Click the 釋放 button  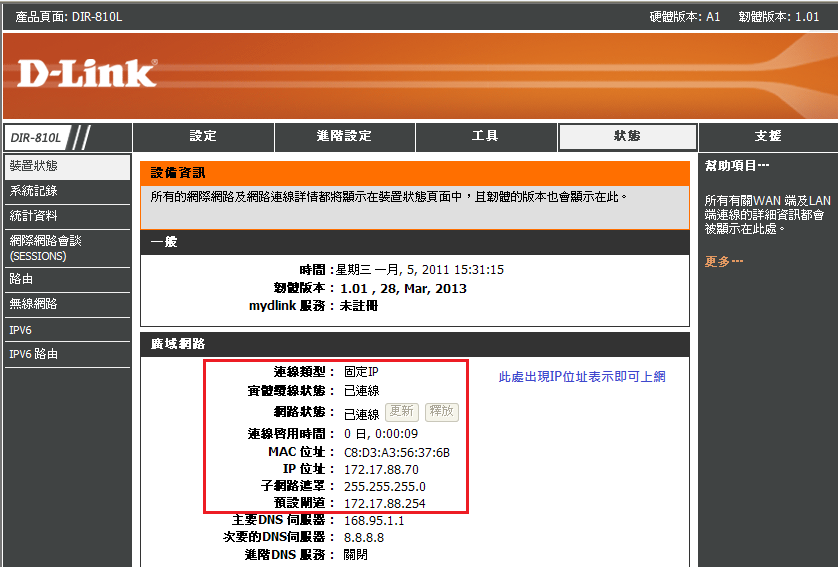tap(441, 411)
